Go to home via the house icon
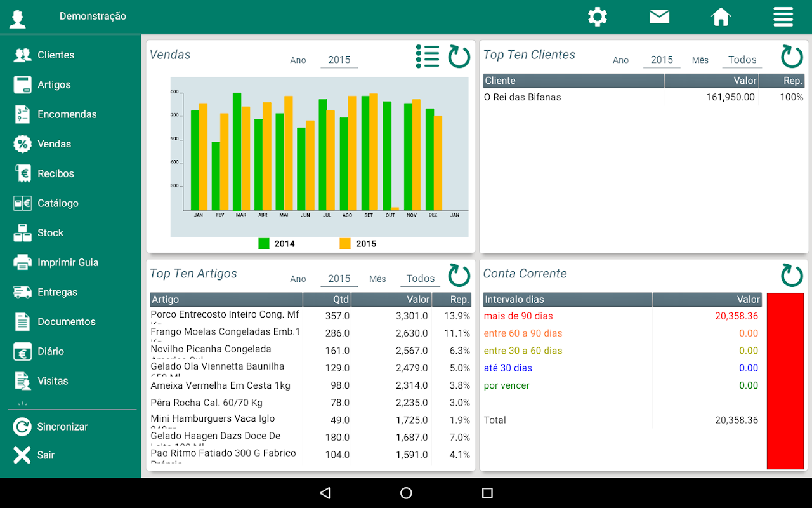 [721, 17]
